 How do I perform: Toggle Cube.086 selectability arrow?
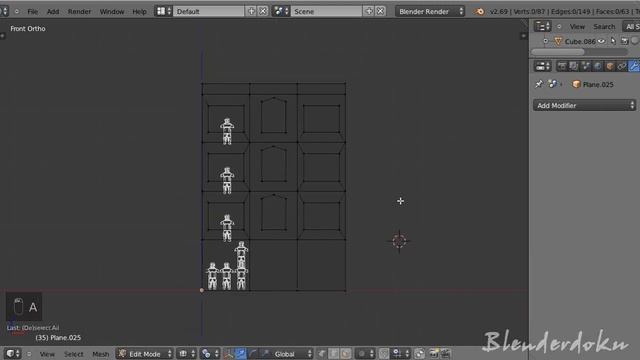[x=613, y=41]
